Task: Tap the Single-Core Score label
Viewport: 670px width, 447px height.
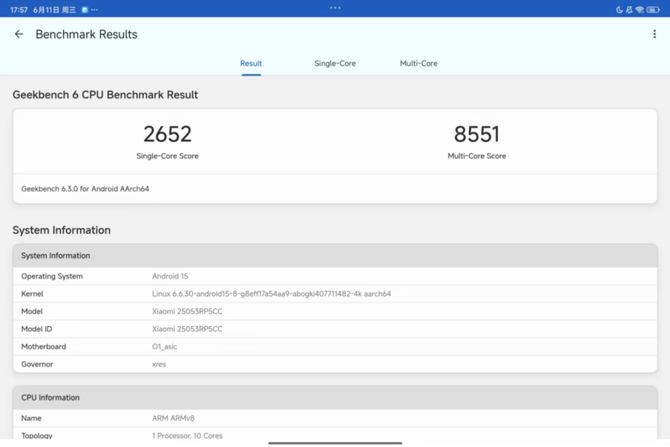Action: 168,156
